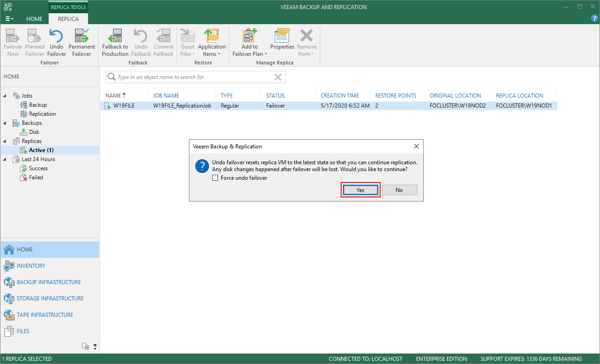Click CONNECTED TO: LOCALHOST in status bar
Screen dimensions: 600x364
(x=366, y=359)
